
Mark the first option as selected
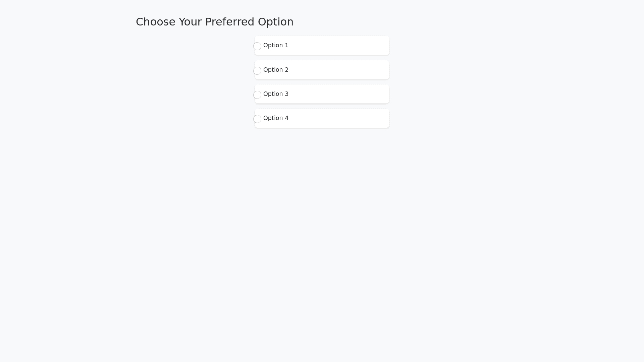pos(257,46)
